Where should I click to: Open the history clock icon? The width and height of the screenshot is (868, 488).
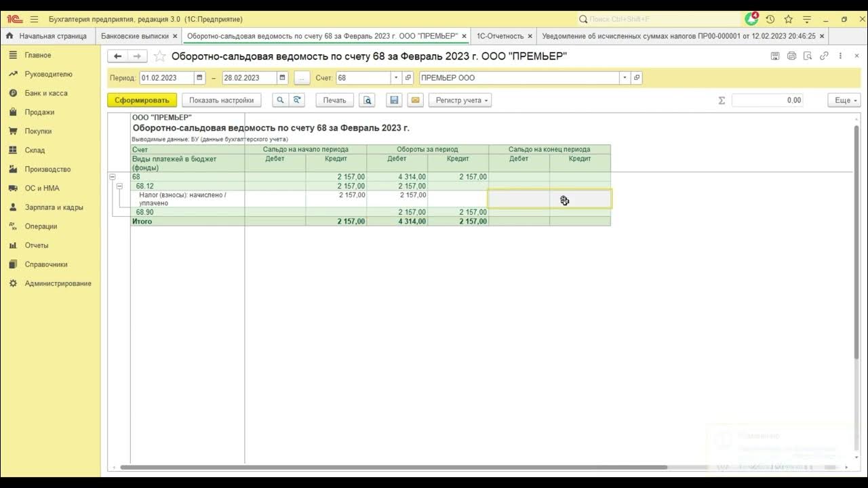tap(770, 19)
